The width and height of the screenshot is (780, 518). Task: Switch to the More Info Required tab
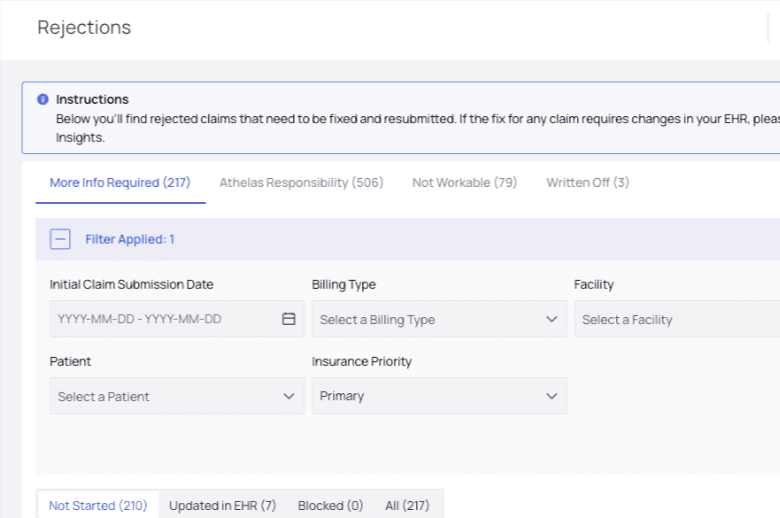point(120,183)
